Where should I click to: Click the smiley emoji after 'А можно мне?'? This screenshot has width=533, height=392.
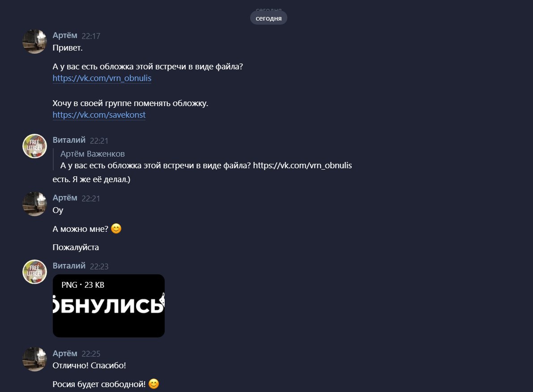pos(116,229)
